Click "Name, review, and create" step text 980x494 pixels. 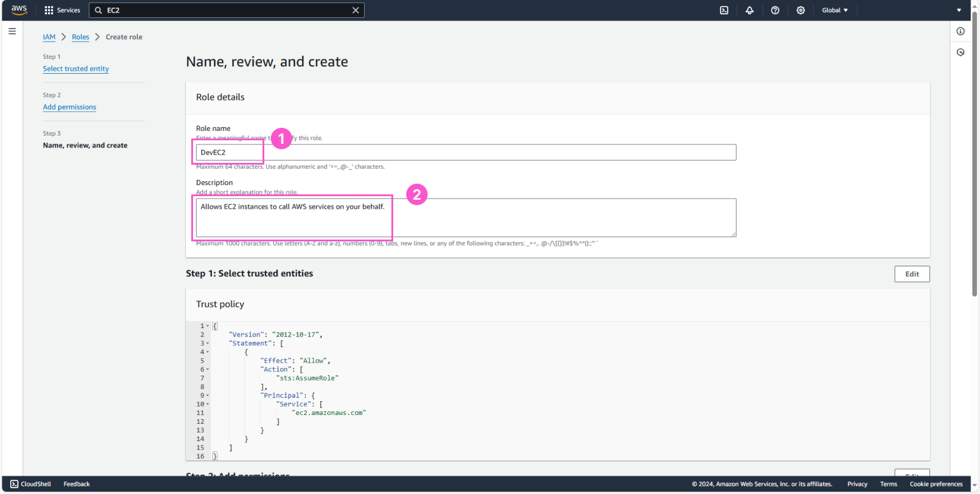85,145
